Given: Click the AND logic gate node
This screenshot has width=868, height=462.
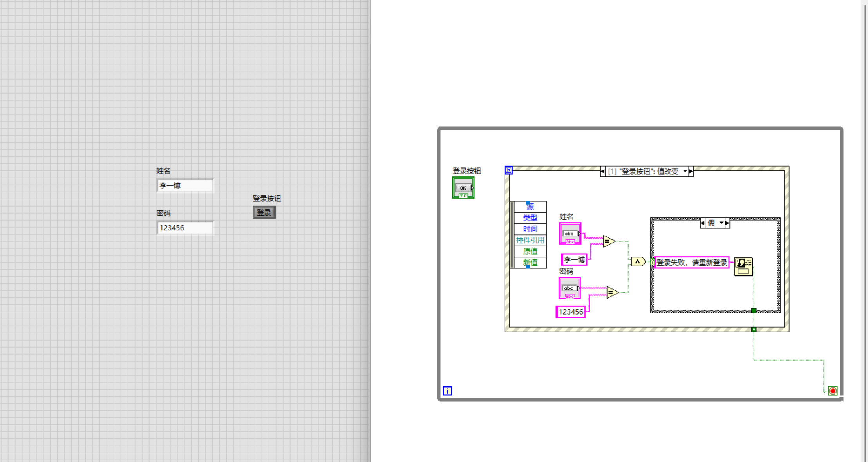Looking at the screenshot, I should click(638, 262).
